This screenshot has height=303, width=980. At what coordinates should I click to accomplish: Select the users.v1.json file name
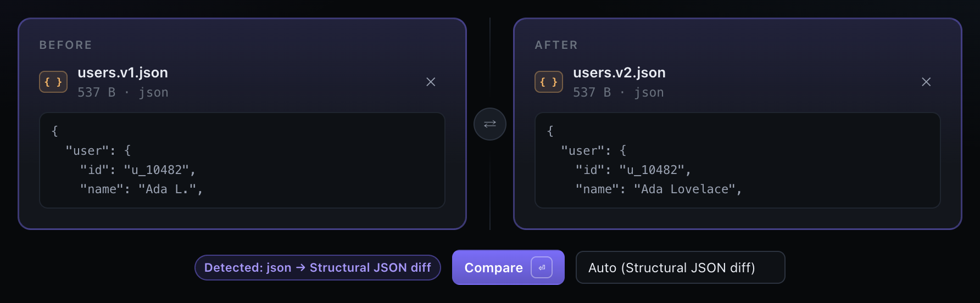click(x=122, y=72)
